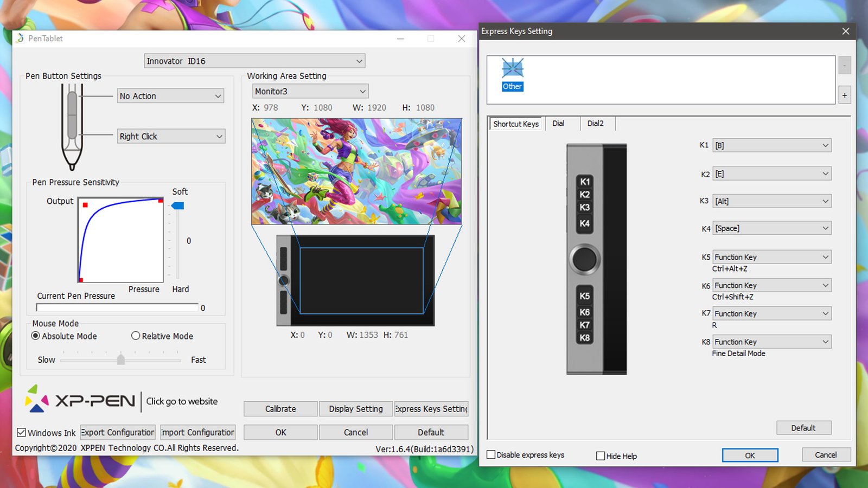Open the K7 Function Key dropdown
The height and width of the screenshot is (488, 868).
[772, 313]
